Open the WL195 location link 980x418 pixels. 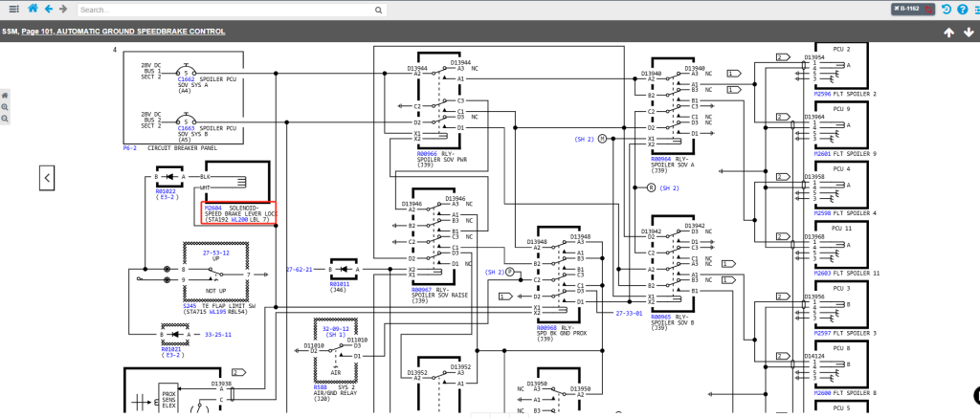coord(217,311)
